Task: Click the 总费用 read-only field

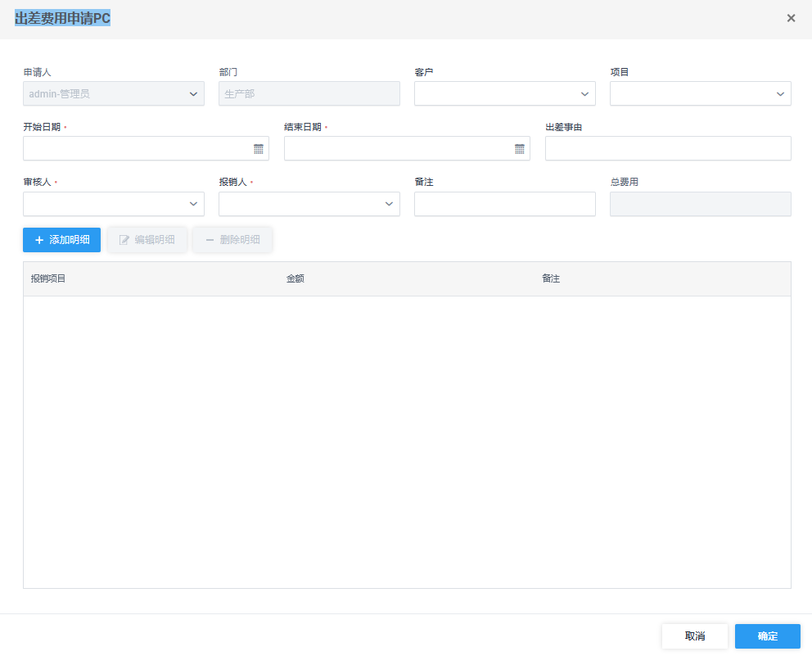Action: (x=700, y=204)
